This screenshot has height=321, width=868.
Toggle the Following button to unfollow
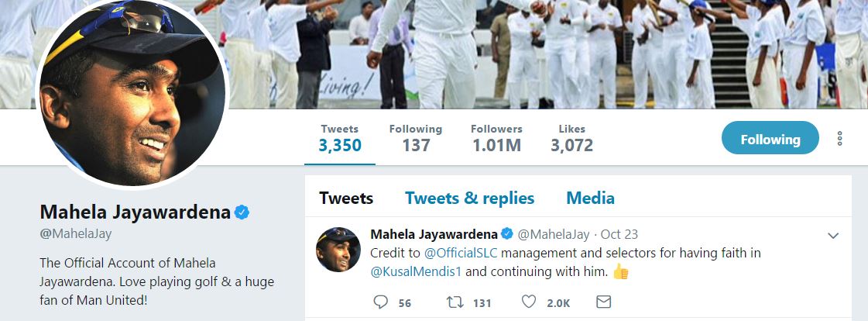(770, 139)
